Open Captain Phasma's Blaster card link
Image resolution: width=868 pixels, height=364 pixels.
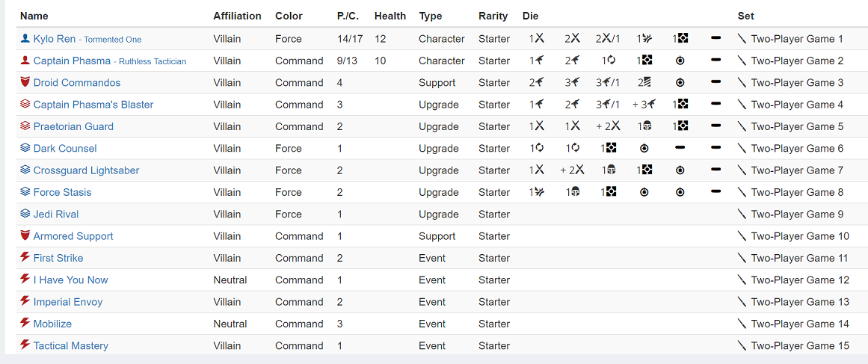(x=93, y=105)
